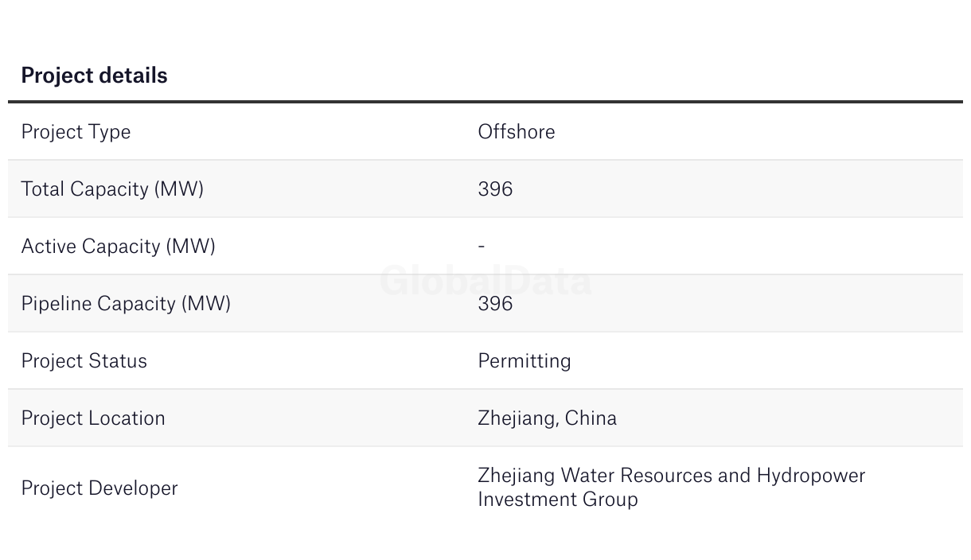The width and height of the screenshot is (971, 560).
Task: Click the faint GlobalData watermark
Action: coord(485,281)
